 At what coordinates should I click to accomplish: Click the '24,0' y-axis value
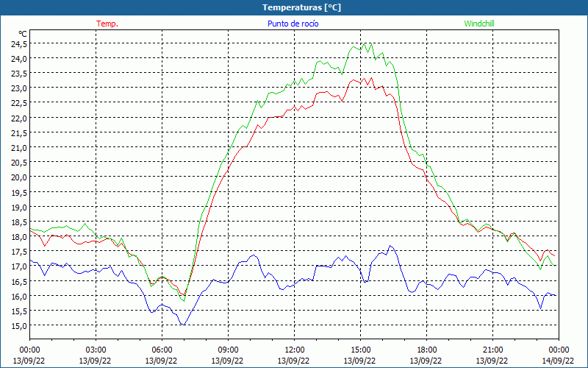tap(19, 59)
